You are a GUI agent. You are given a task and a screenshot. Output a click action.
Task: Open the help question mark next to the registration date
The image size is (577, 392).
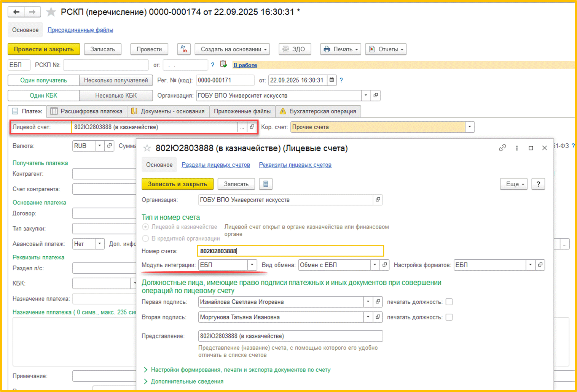point(341,80)
